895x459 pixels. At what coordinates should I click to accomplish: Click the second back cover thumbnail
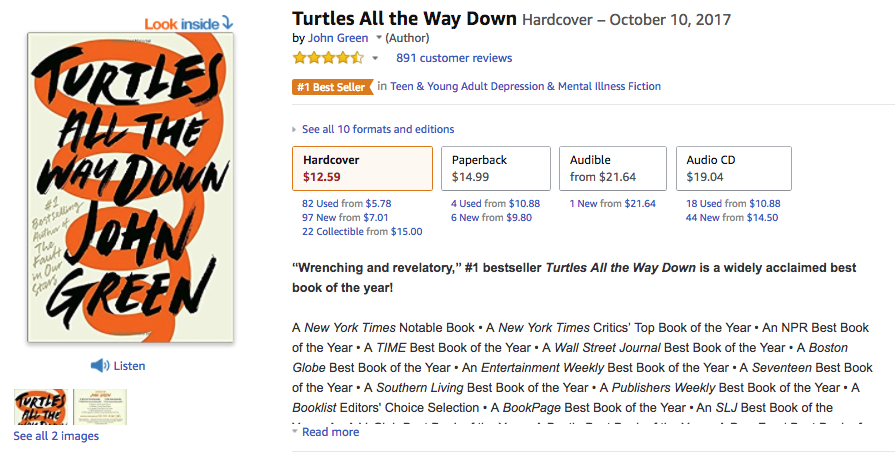coord(100,408)
